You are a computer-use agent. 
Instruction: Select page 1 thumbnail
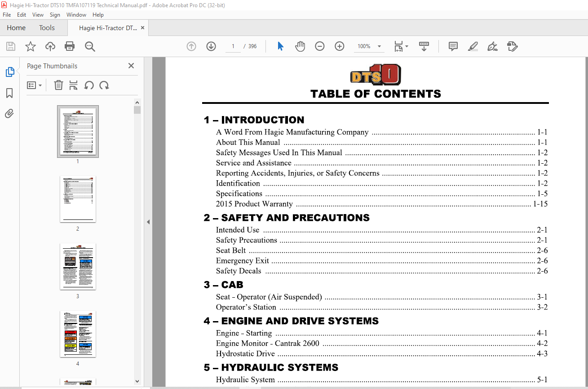click(x=78, y=131)
